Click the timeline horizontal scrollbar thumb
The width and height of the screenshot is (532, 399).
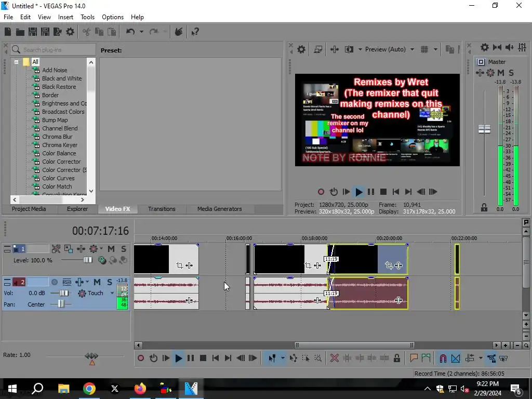pyautogui.click(x=354, y=345)
